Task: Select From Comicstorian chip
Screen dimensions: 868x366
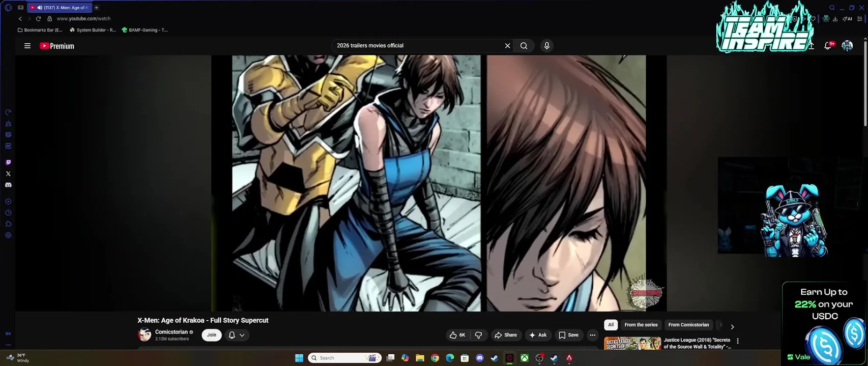Action: point(688,325)
